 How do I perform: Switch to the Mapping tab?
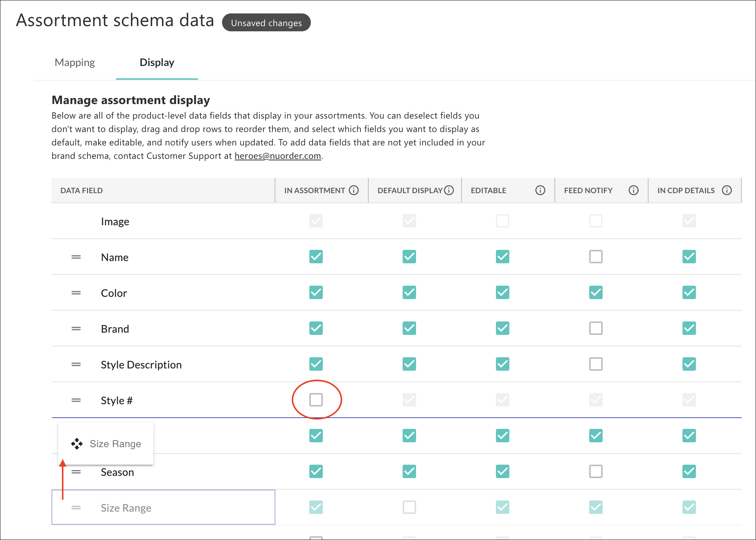75,63
